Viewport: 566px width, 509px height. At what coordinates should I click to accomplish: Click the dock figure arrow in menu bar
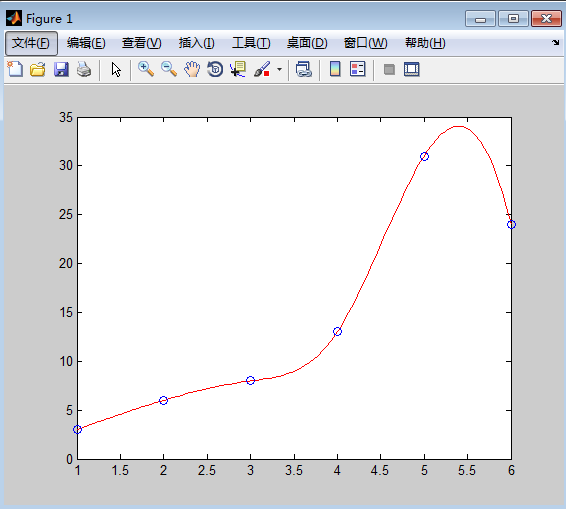(555, 43)
